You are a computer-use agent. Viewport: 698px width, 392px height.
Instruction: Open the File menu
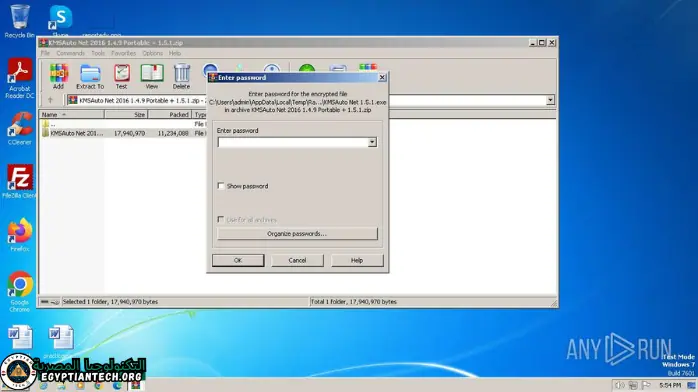45,53
